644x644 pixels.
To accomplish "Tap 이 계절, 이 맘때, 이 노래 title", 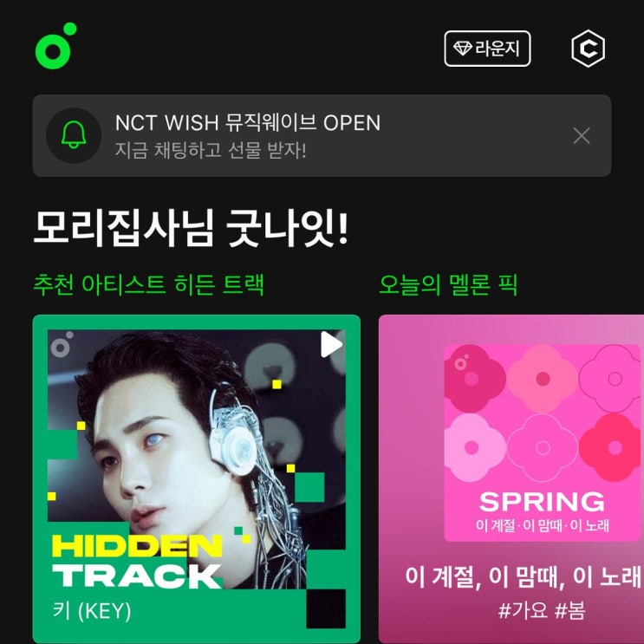I will [x=523, y=576].
